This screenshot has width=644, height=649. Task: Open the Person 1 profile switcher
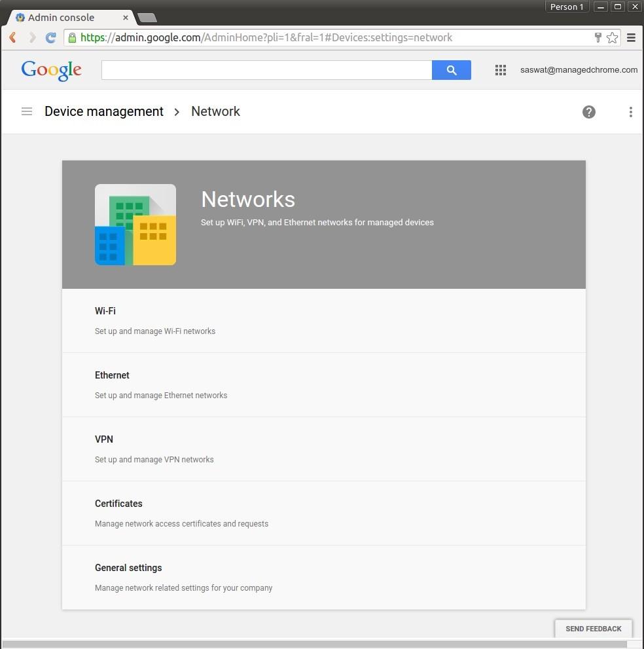567,7
